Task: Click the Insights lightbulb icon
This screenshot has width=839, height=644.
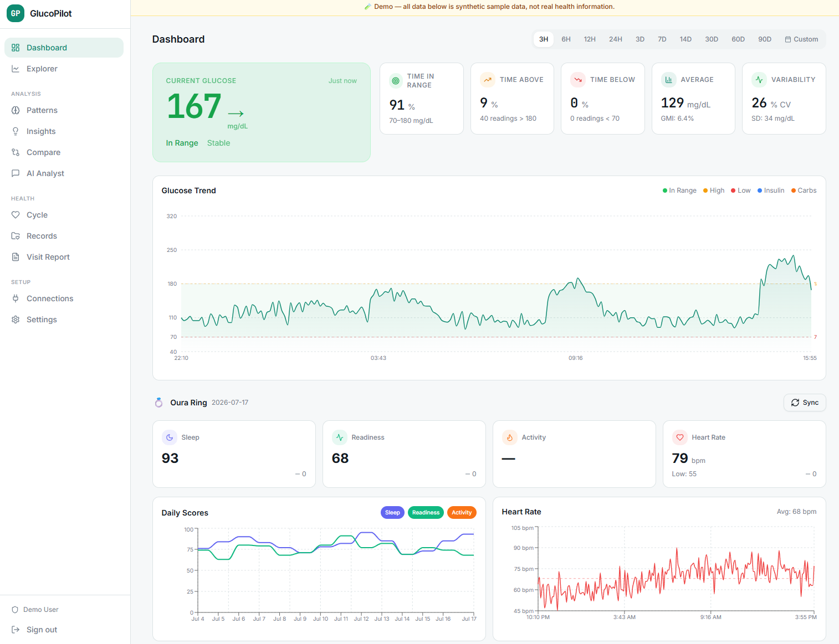Action: pyautogui.click(x=16, y=131)
